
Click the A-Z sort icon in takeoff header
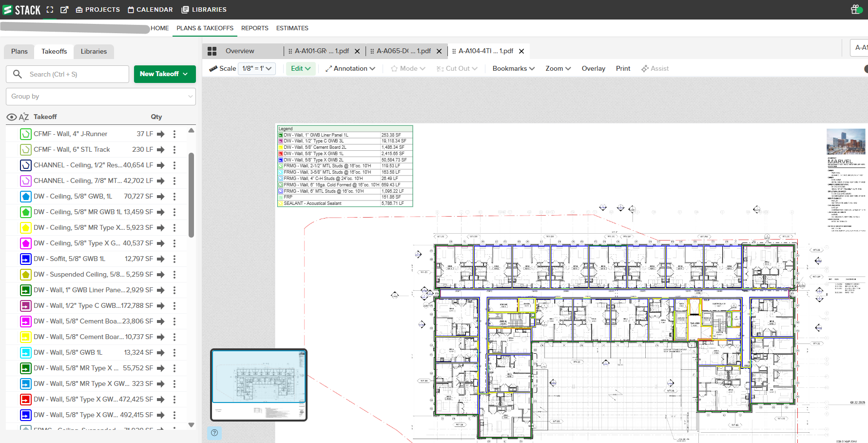24,117
